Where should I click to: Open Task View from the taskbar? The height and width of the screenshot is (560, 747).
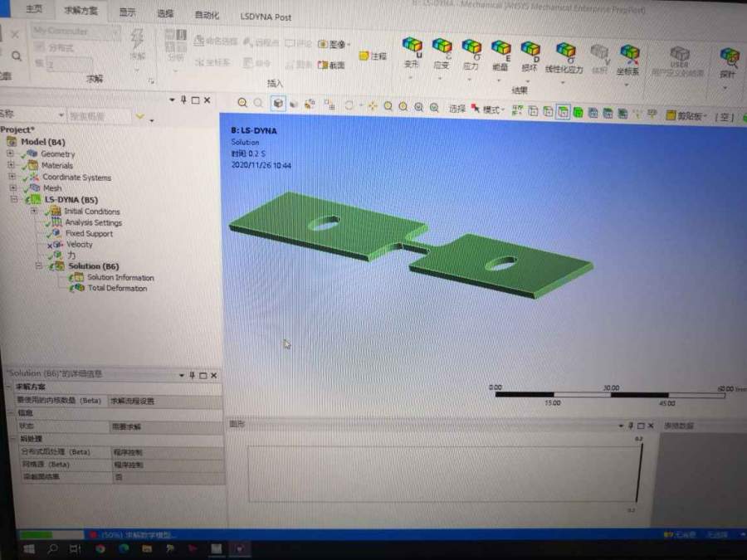coord(76,548)
